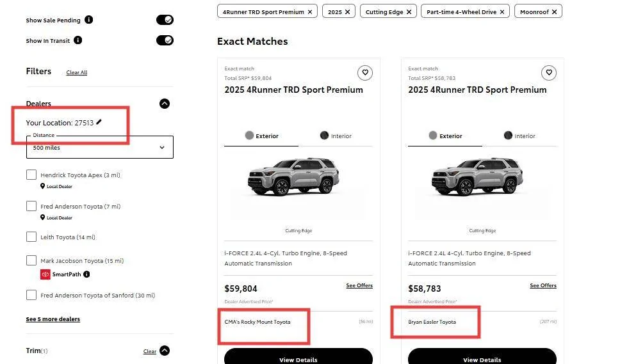Click the SmartPath info icon

tap(86, 274)
